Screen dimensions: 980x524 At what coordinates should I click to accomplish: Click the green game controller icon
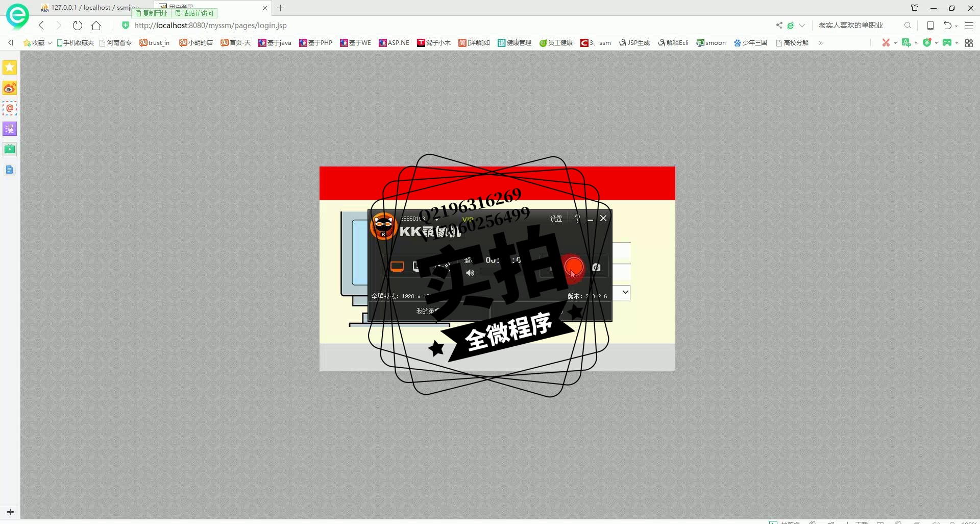click(x=947, y=42)
